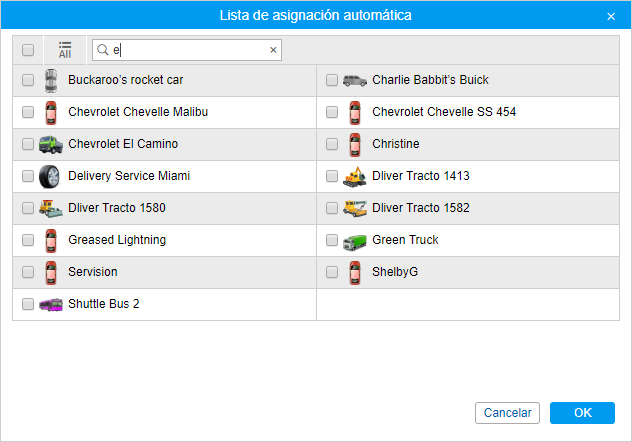Viewport: 632px width, 442px height.
Task: Click the search magnifier icon
Action: (102, 50)
